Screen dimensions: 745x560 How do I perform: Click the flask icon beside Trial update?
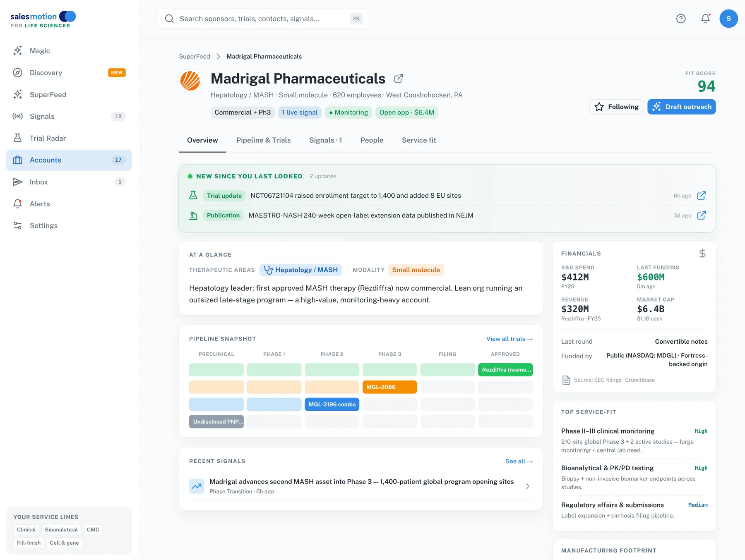(x=193, y=196)
